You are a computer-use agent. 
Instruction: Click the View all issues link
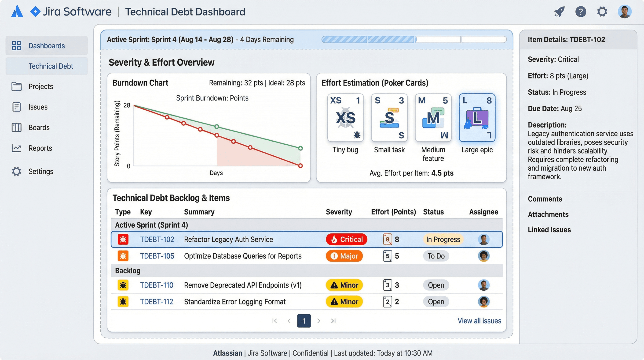[x=479, y=321]
